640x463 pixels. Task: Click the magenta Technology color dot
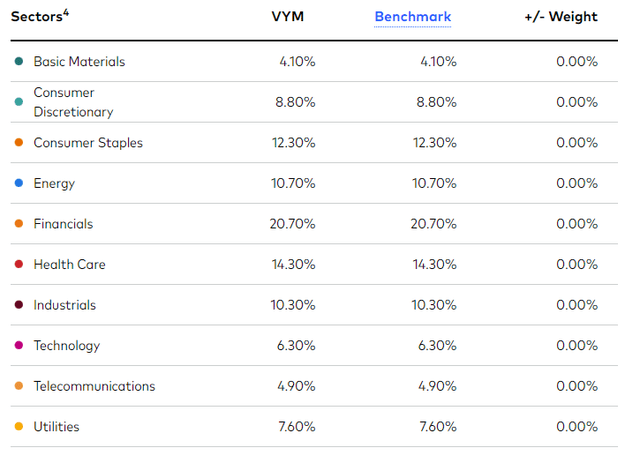[x=19, y=345]
